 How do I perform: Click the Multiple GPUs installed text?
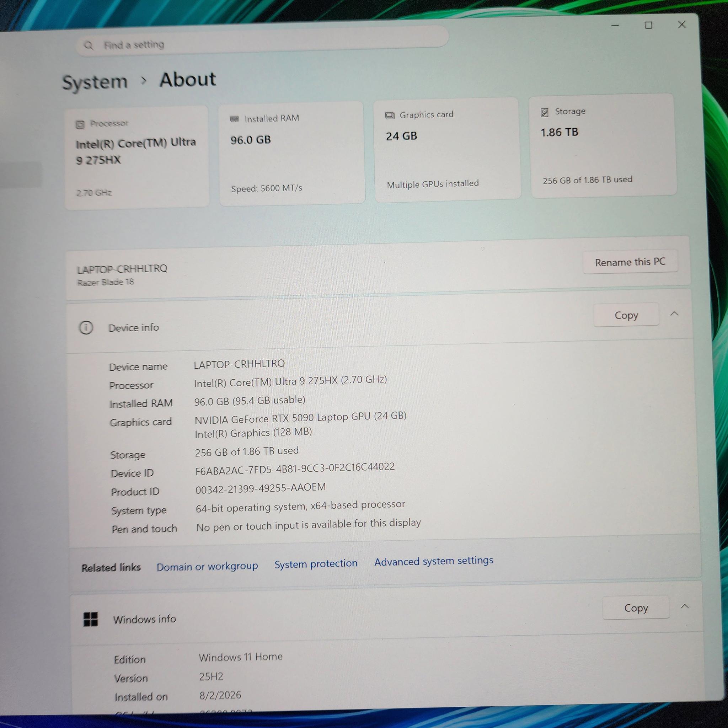433,184
